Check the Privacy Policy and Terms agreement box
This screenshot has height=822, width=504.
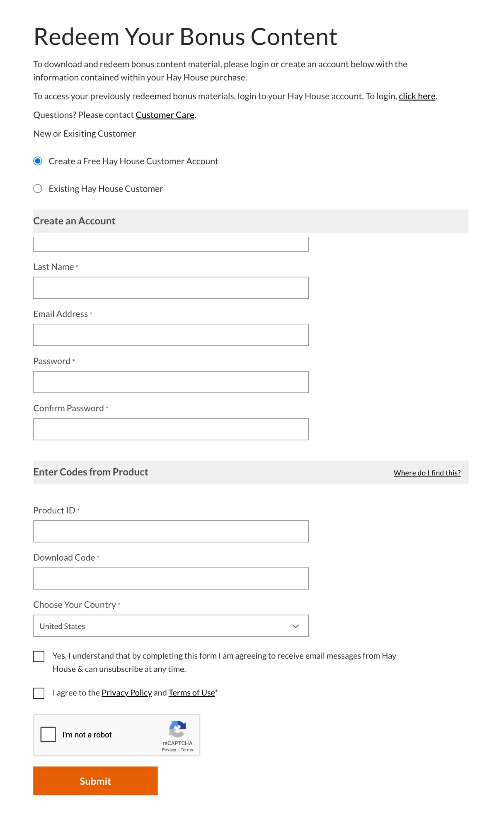39,693
